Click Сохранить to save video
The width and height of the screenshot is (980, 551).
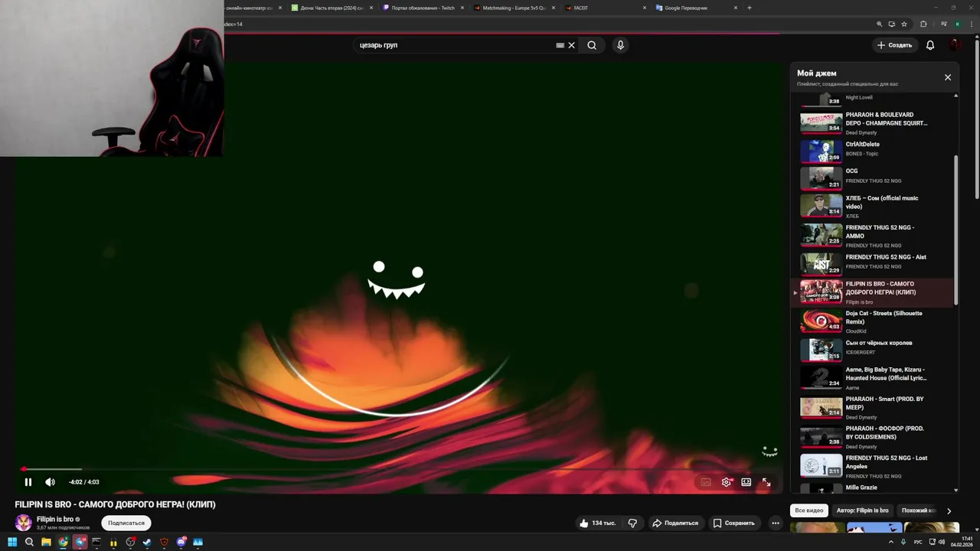pos(734,523)
